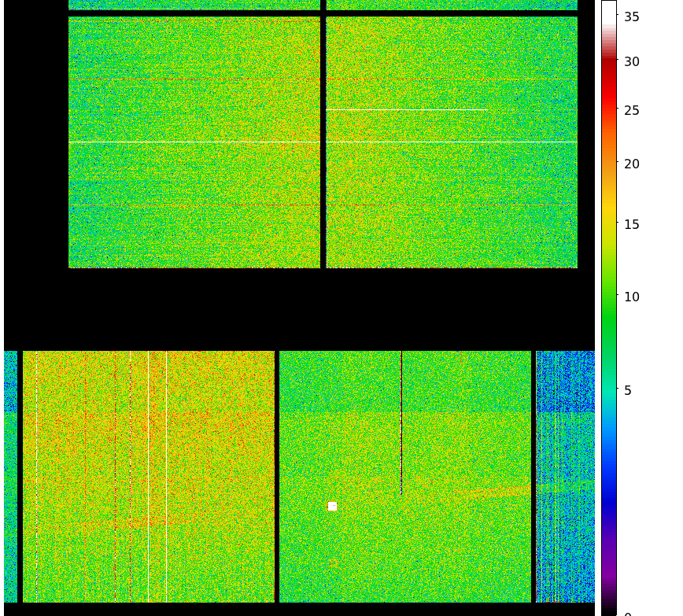Viewport: 683px width, 616px height.
Task: Click the black block left of upper-left panel
Action: (x=36, y=134)
